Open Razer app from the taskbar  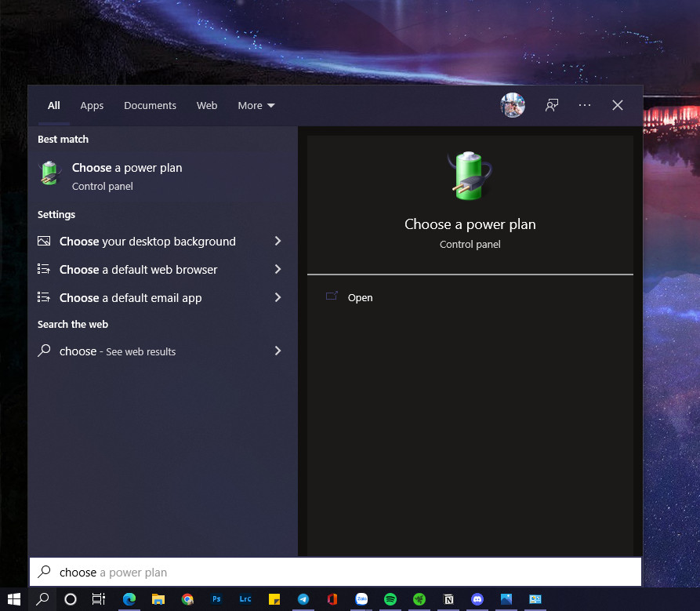[419, 599]
